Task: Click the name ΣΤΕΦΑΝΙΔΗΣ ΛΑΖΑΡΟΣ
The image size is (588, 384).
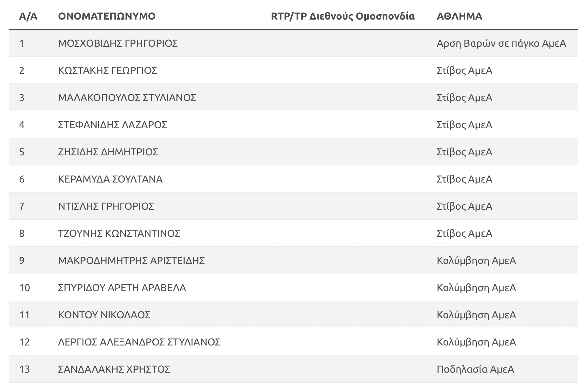Action: pos(113,125)
